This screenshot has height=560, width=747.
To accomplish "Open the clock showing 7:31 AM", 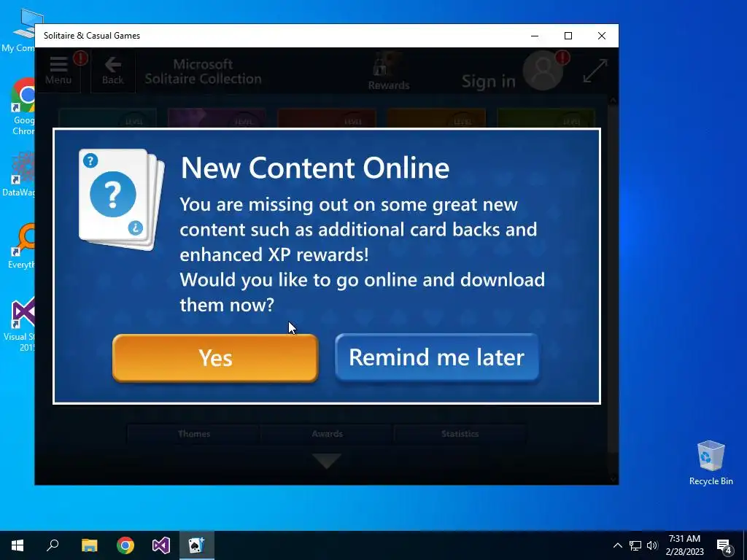I will [x=684, y=545].
